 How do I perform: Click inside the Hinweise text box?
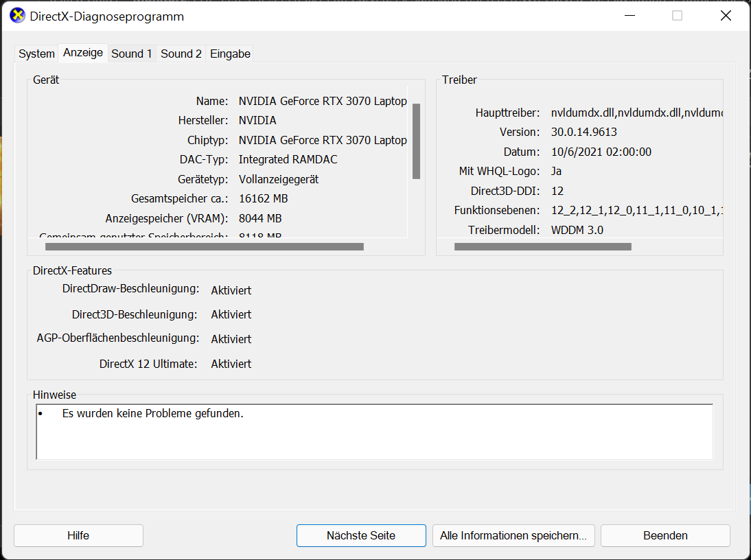(x=375, y=432)
